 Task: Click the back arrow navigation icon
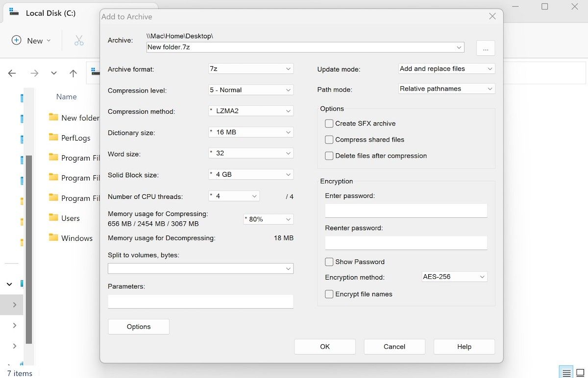(12, 73)
